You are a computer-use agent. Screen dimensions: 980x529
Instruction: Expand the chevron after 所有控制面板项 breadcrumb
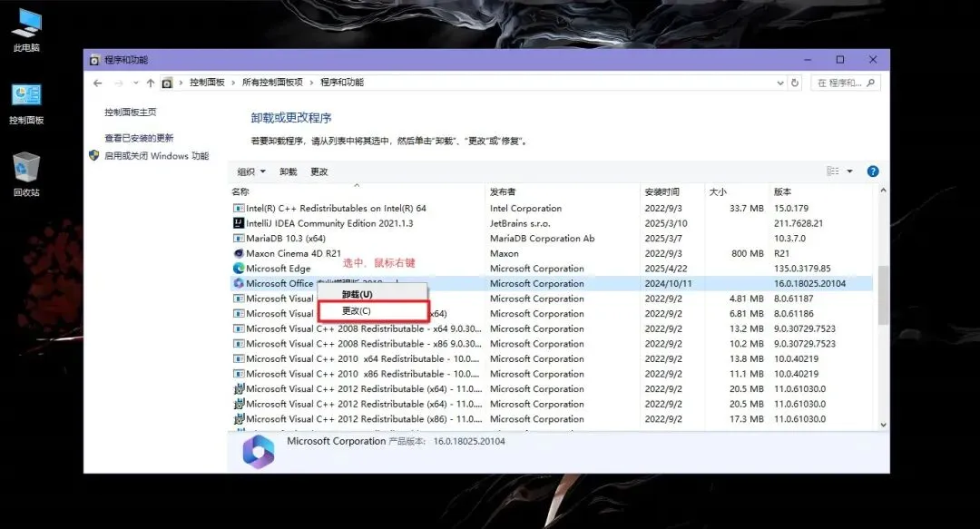tap(311, 83)
